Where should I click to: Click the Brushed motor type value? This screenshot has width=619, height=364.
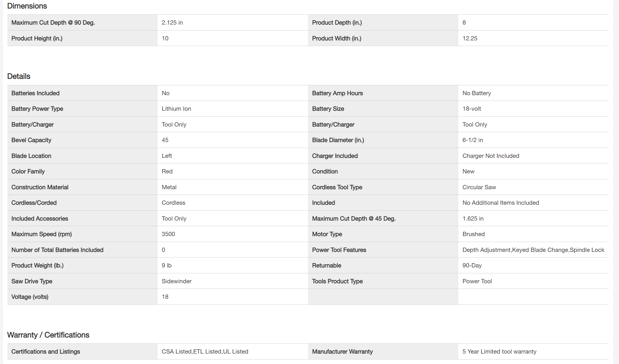point(473,234)
